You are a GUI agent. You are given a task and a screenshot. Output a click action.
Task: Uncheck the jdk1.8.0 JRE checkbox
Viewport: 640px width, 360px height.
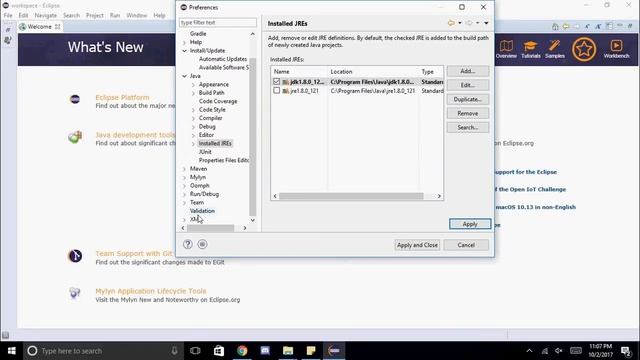pos(277,82)
